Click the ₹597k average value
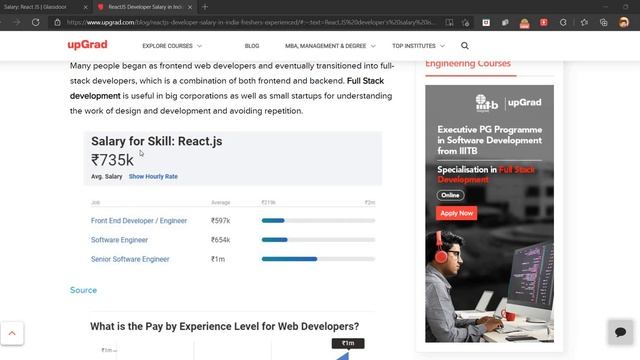Viewport: 640px width, 360px height. click(220, 220)
